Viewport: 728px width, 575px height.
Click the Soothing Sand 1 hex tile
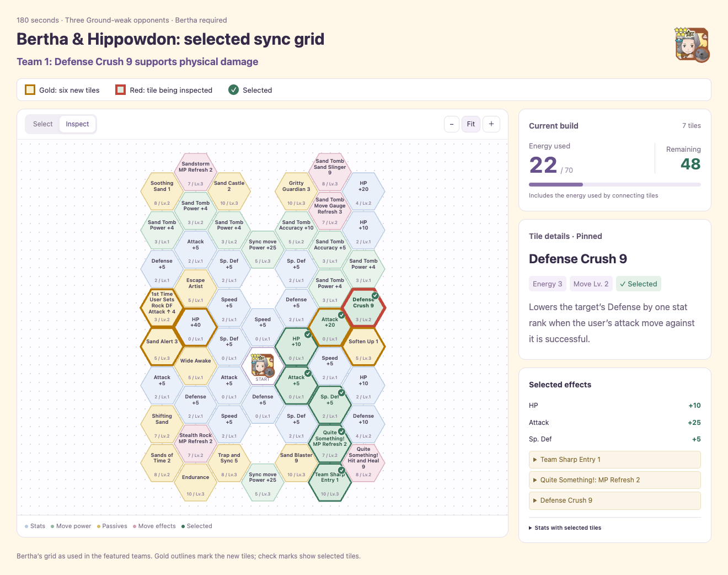pos(162,192)
